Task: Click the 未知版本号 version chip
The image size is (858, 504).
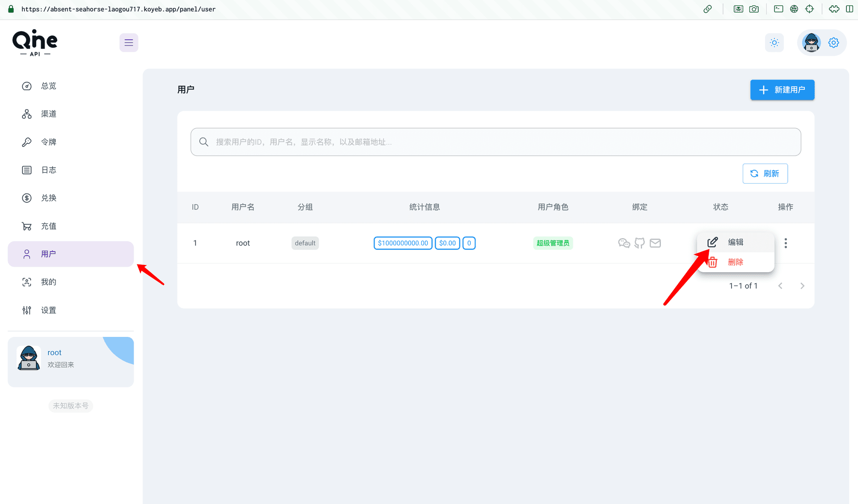Action: [71, 406]
